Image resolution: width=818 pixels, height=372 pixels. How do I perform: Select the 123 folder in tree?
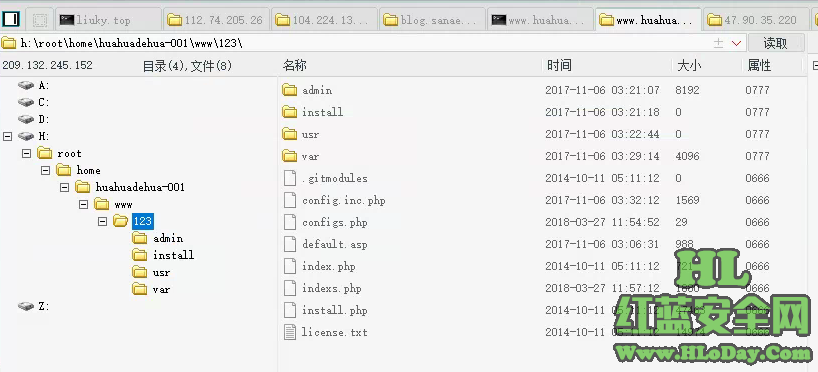(142, 221)
